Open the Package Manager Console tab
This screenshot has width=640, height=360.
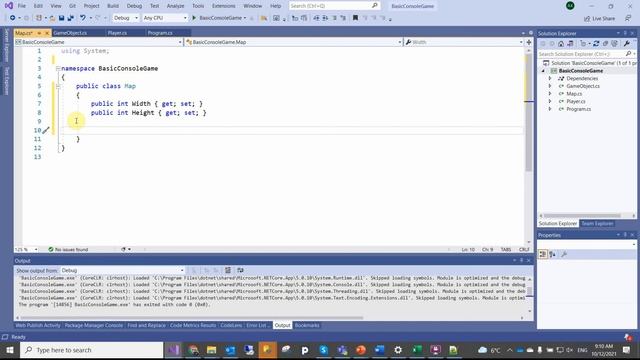93,325
